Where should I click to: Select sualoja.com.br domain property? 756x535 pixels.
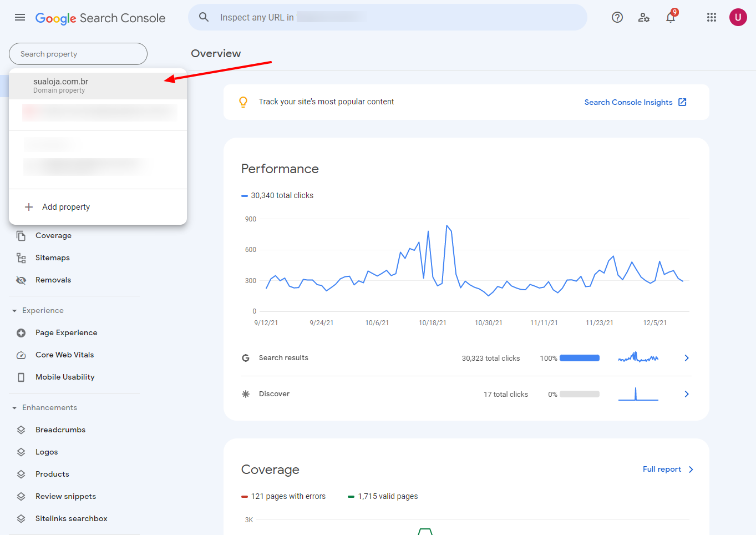tap(98, 85)
